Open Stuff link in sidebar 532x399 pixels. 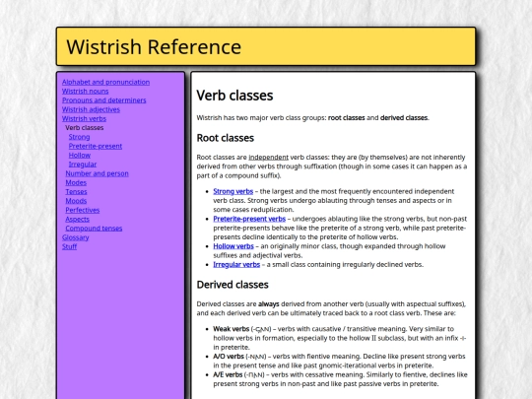point(70,247)
